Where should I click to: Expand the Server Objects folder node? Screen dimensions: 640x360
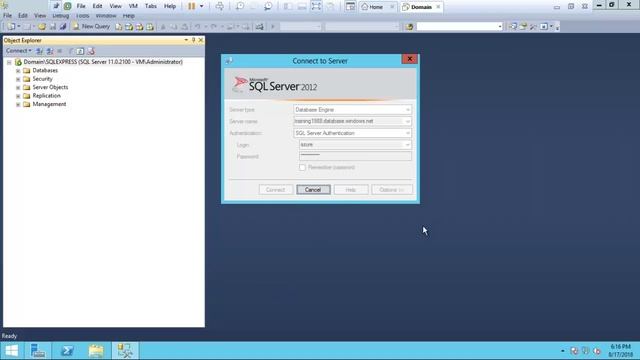pyautogui.click(x=18, y=87)
